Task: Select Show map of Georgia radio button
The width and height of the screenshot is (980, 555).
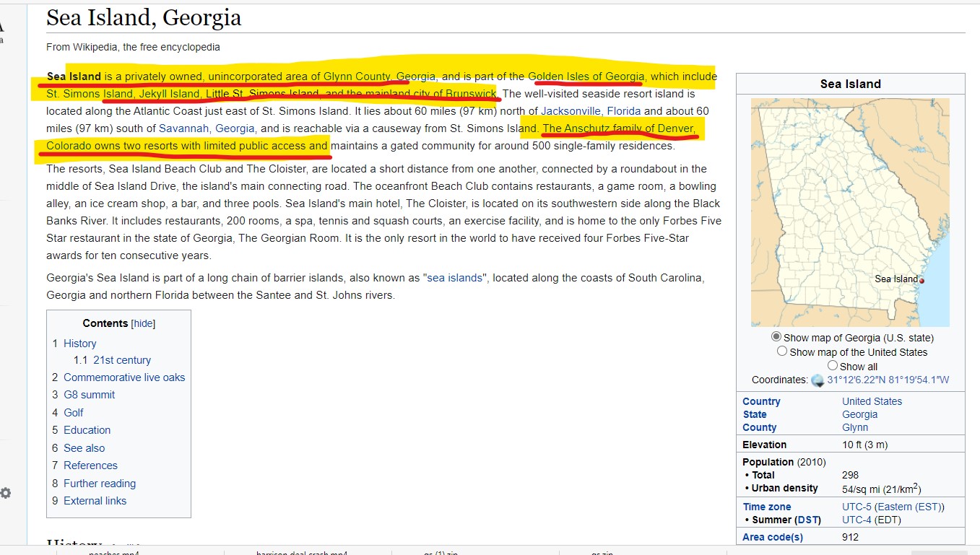Action: (x=776, y=337)
